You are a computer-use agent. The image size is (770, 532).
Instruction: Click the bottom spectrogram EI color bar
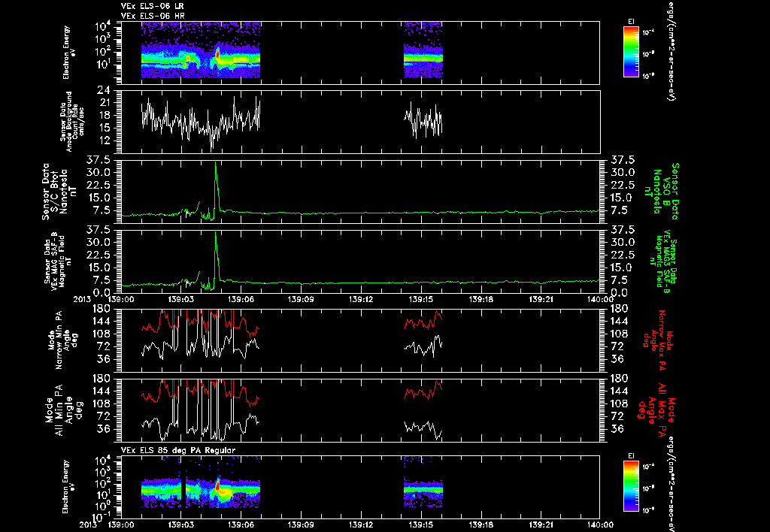[631, 486]
